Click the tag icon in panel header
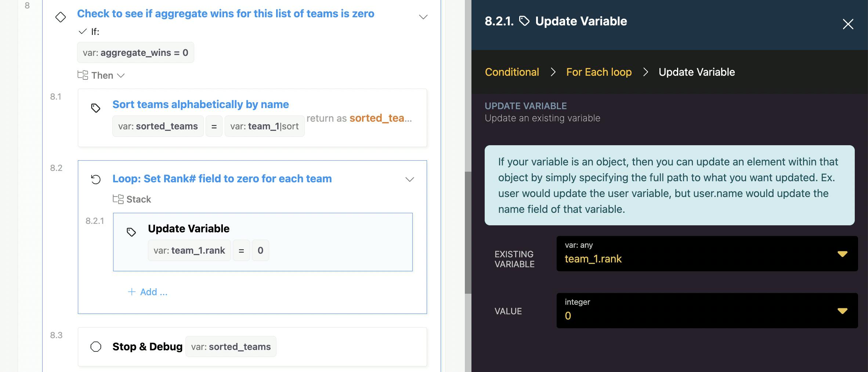The width and height of the screenshot is (868, 372). 524,21
